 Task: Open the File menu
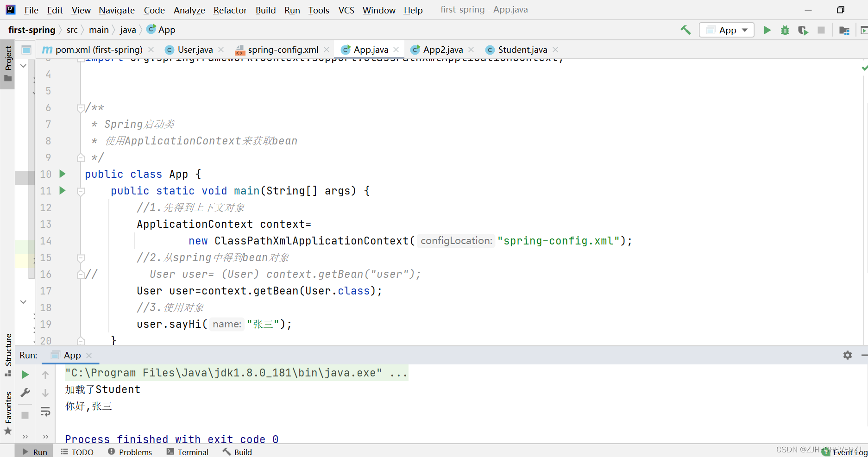click(31, 10)
